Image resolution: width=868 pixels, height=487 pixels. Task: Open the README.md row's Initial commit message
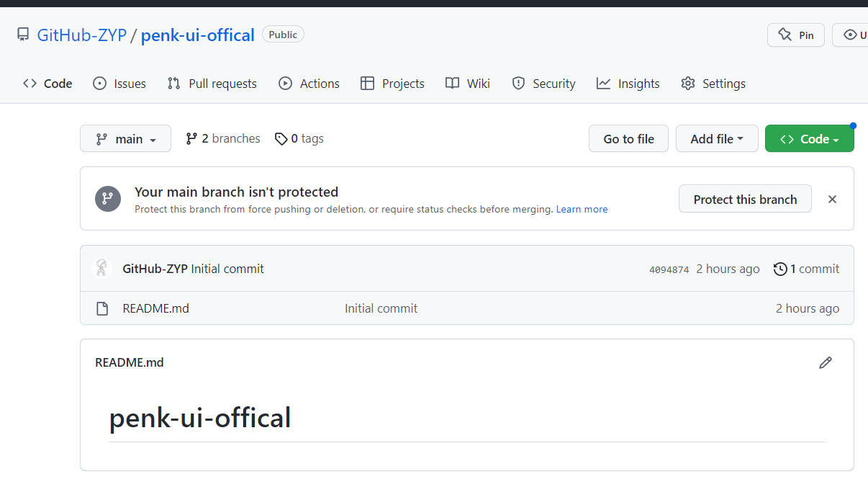[381, 308]
